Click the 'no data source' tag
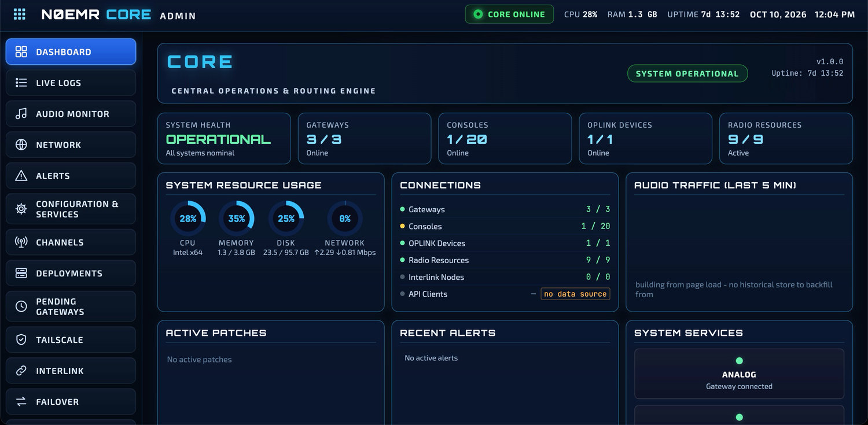The width and height of the screenshot is (868, 425). point(575,294)
